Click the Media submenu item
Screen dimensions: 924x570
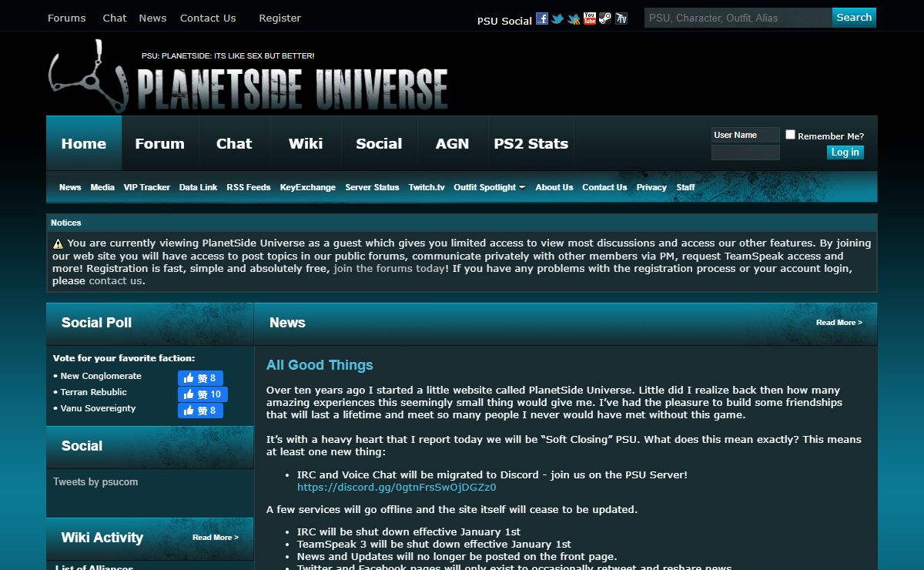[102, 187]
